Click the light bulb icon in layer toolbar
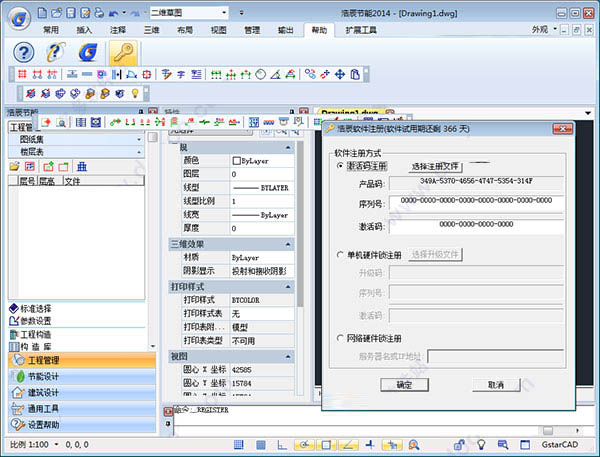Screen dimensions: 600x457 click(135, 93)
